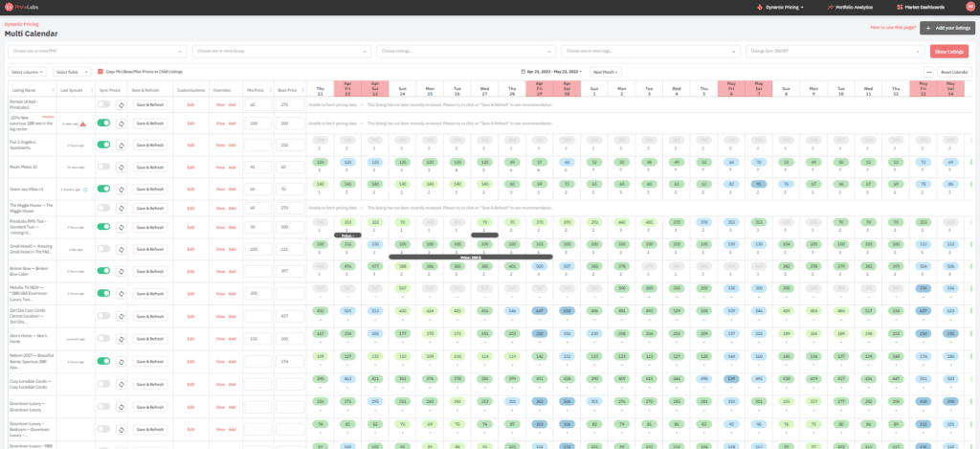
Task: Click the sort handle icon on Min Price column
Action: [x=273, y=91]
